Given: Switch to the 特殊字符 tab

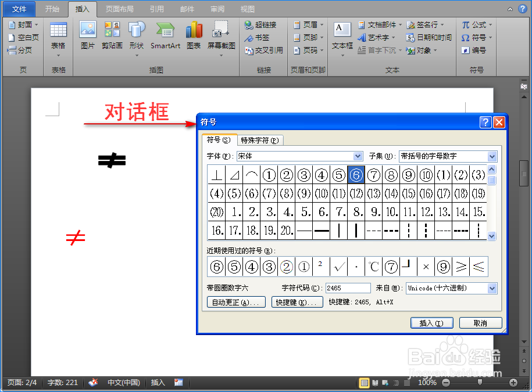Looking at the screenshot, I should click(x=258, y=140).
